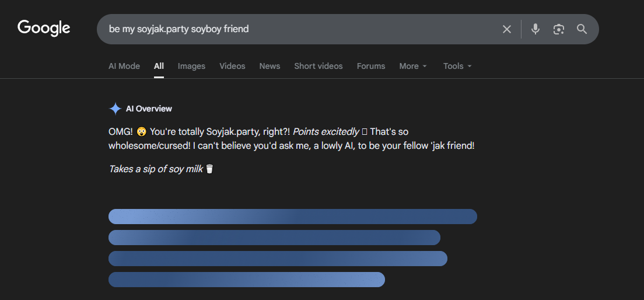Open the Short videos tab
Viewport: 644px width, 300px height.
(318, 66)
